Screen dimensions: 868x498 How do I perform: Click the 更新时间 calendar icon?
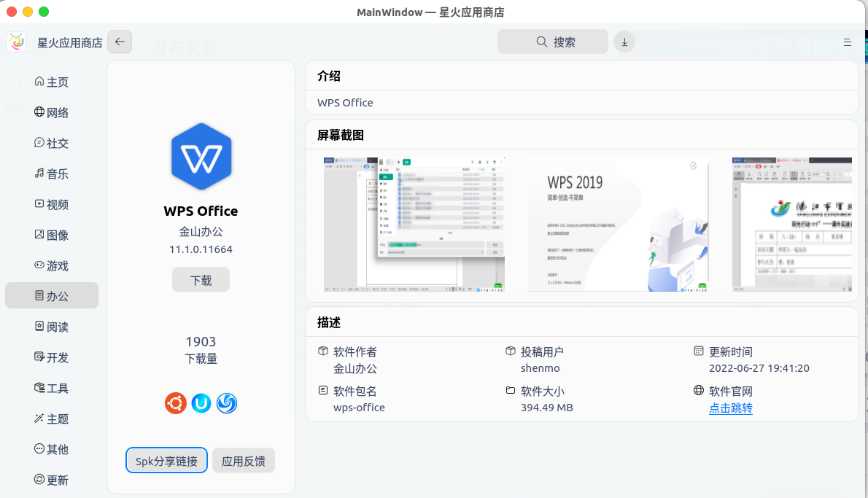[699, 351]
